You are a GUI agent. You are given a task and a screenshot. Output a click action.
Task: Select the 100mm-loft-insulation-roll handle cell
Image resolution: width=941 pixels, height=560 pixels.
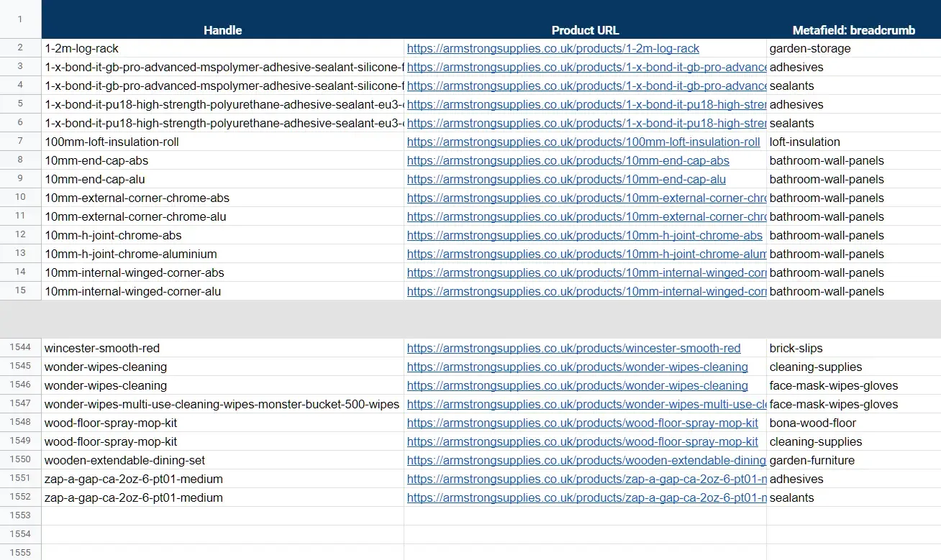[222, 142]
